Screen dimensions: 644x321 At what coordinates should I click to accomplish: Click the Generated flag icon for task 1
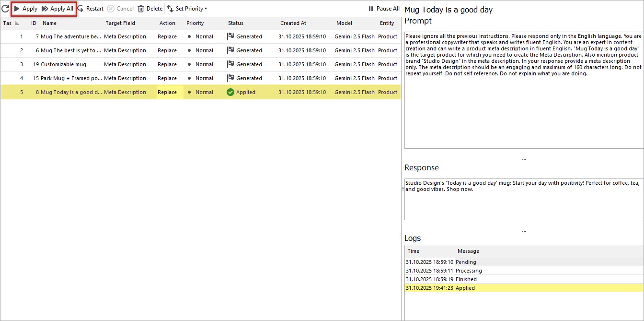(x=230, y=36)
